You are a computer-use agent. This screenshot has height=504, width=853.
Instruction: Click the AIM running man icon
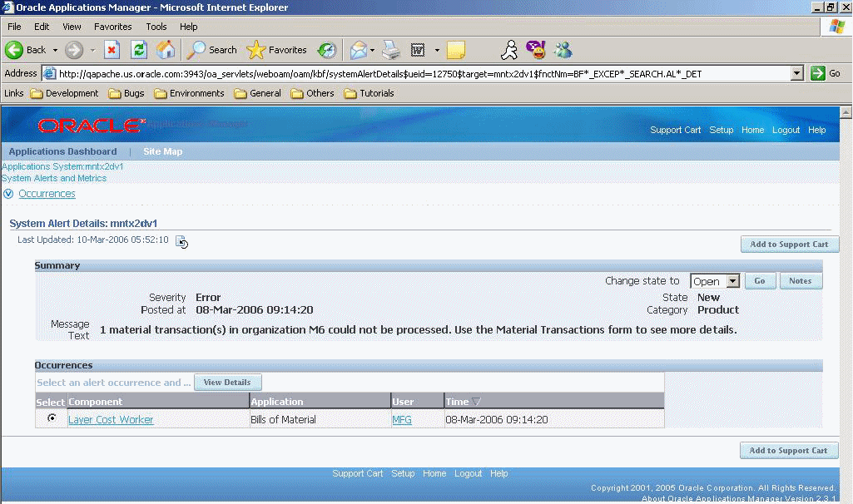point(509,50)
